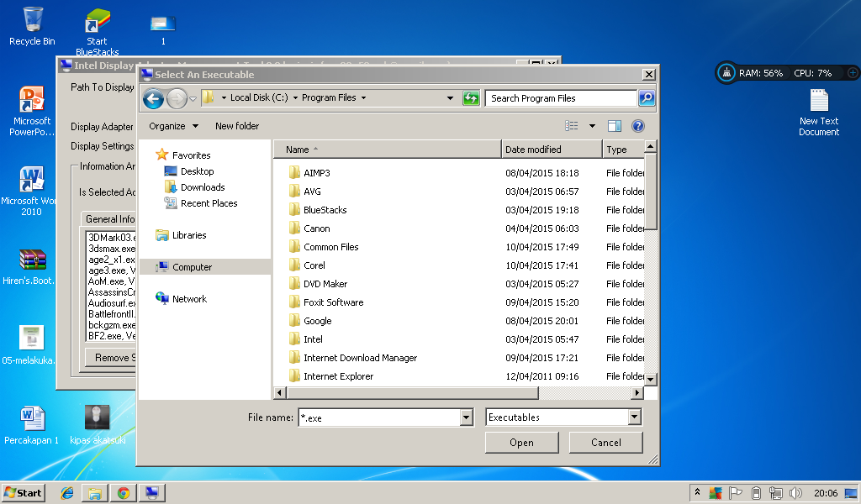Select the AIMP3 folder

coord(309,173)
